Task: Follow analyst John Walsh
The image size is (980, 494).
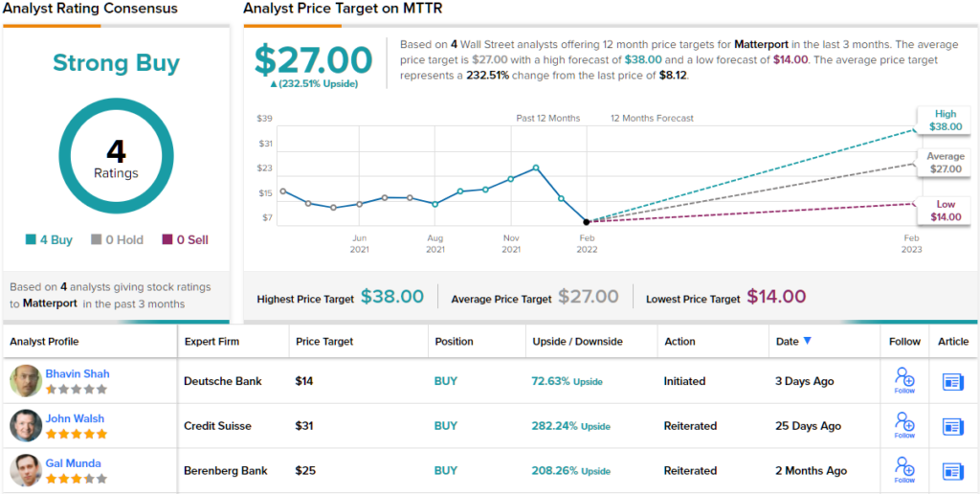Action: pos(904,425)
